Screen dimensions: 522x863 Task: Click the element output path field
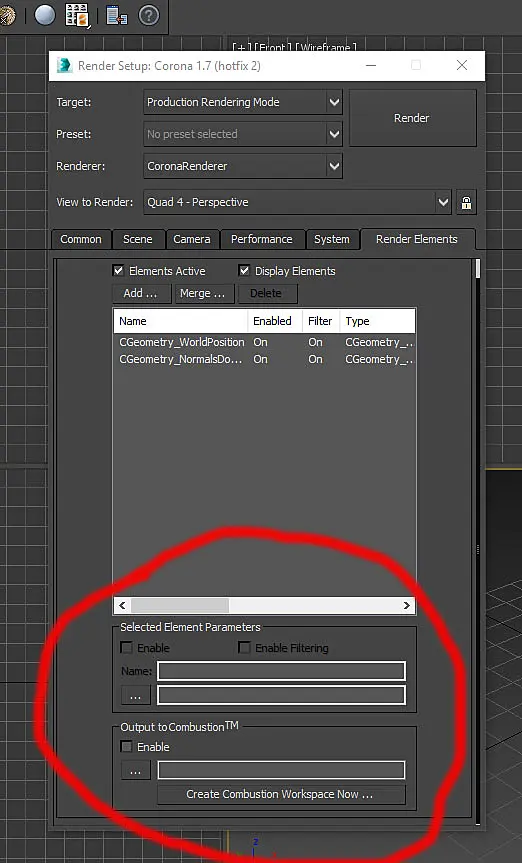281,695
